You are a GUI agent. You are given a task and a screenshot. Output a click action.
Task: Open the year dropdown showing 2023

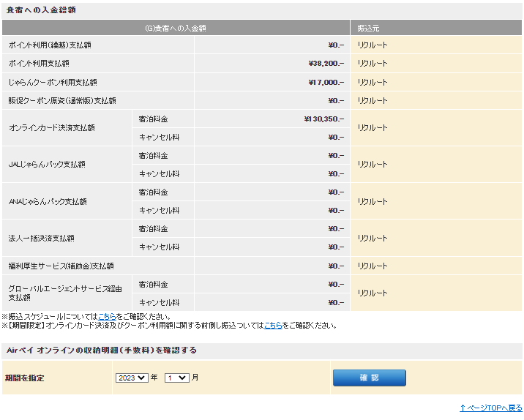[132, 378]
